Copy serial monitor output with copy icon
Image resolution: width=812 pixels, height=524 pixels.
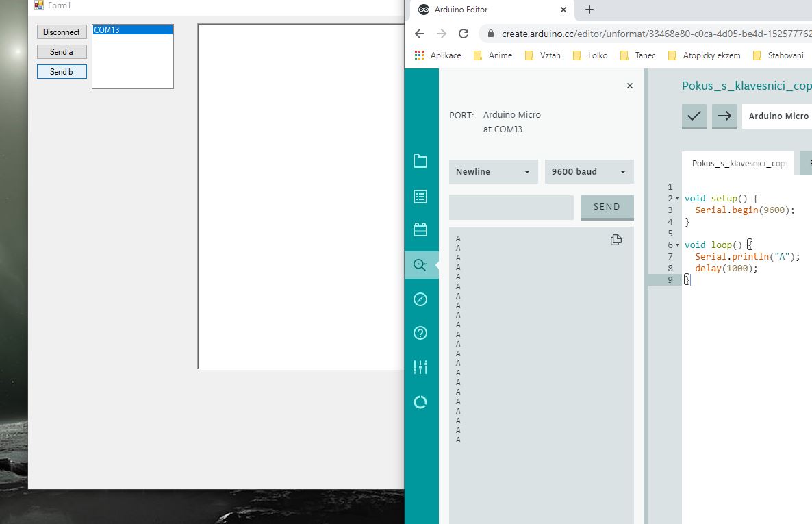(616, 240)
